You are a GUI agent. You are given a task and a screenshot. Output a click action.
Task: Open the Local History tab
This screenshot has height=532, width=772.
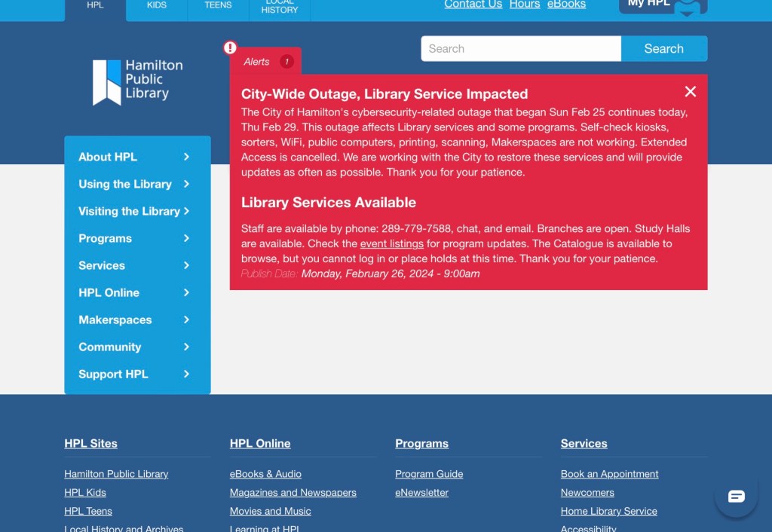pos(280,8)
